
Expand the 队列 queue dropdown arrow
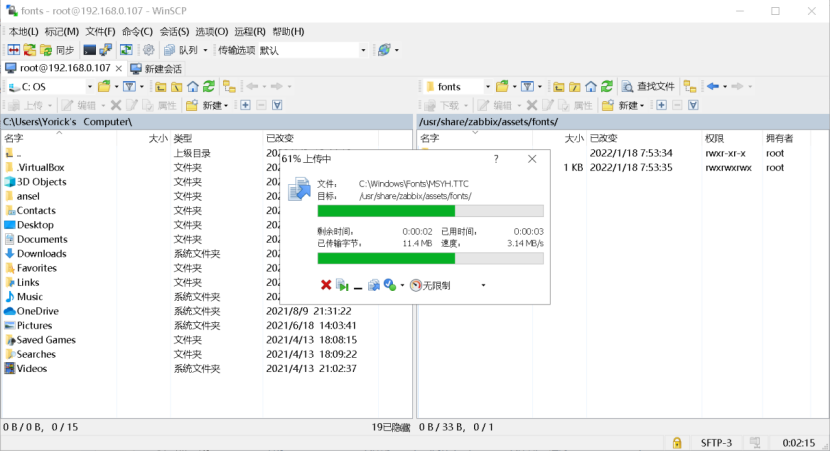205,50
